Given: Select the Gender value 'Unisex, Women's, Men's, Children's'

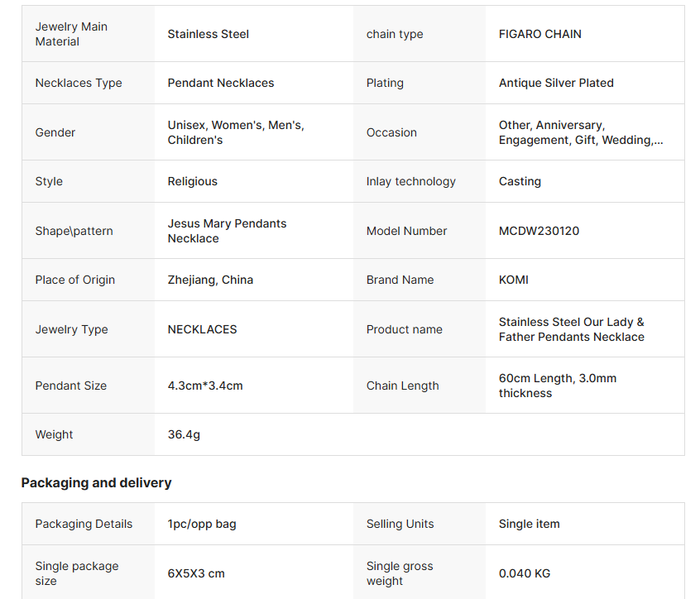Looking at the screenshot, I should click(x=235, y=132).
